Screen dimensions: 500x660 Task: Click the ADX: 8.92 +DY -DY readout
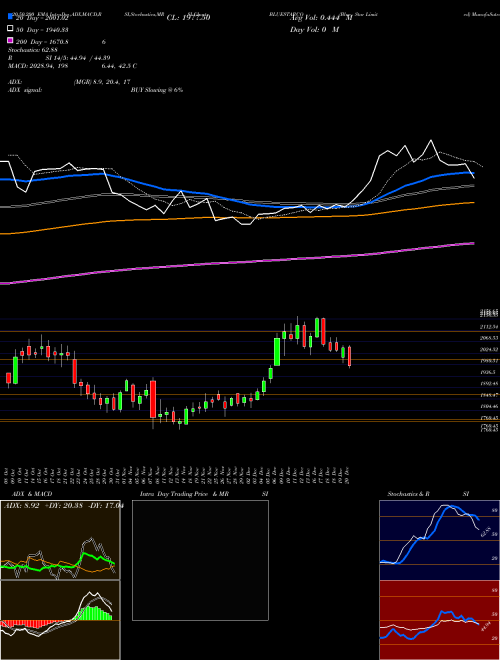63,506
